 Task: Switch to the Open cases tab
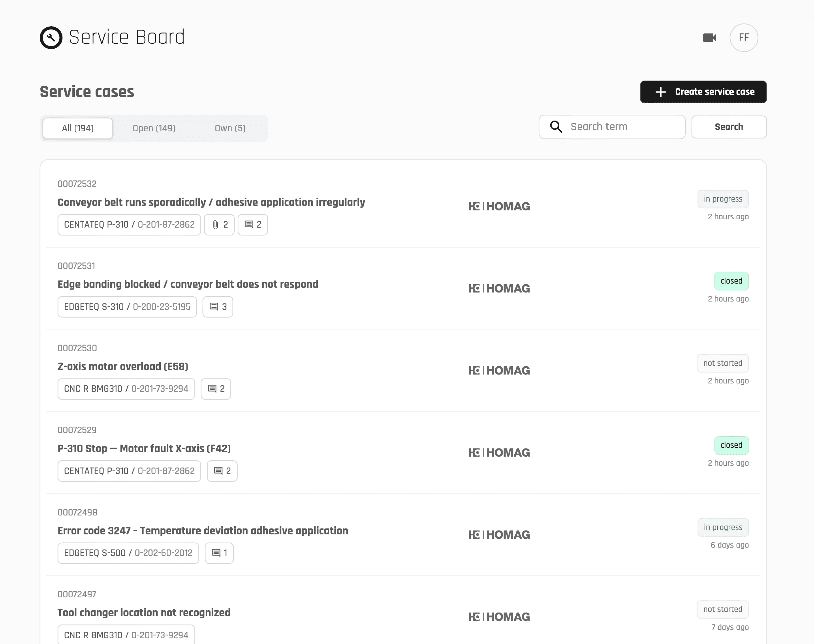click(x=154, y=128)
